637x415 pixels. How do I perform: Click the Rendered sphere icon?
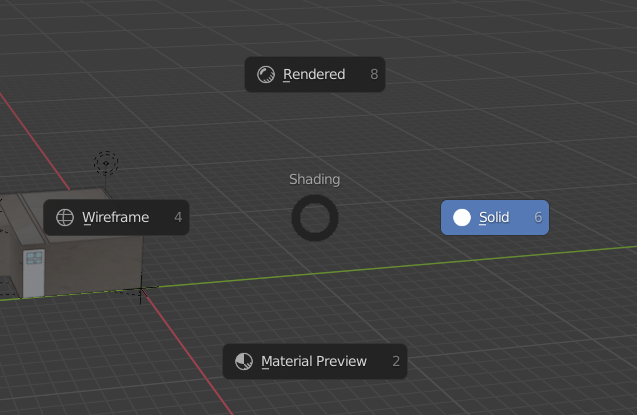266,75
